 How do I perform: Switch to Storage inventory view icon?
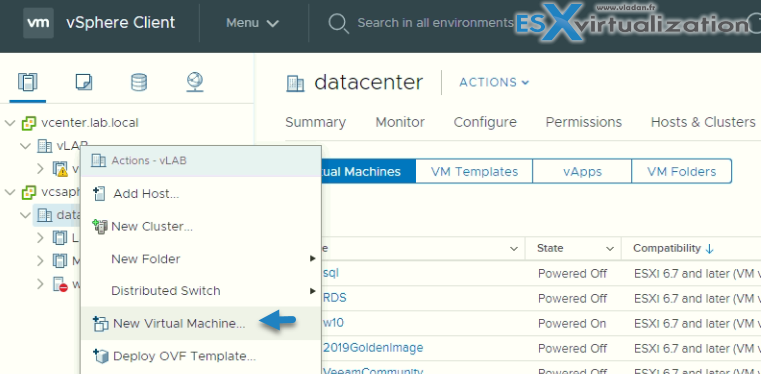click(139, 82)
